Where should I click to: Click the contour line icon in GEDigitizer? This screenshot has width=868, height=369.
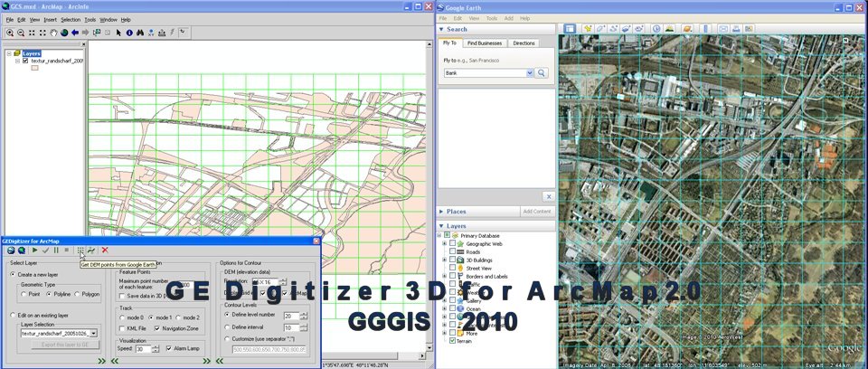point(91,251)
